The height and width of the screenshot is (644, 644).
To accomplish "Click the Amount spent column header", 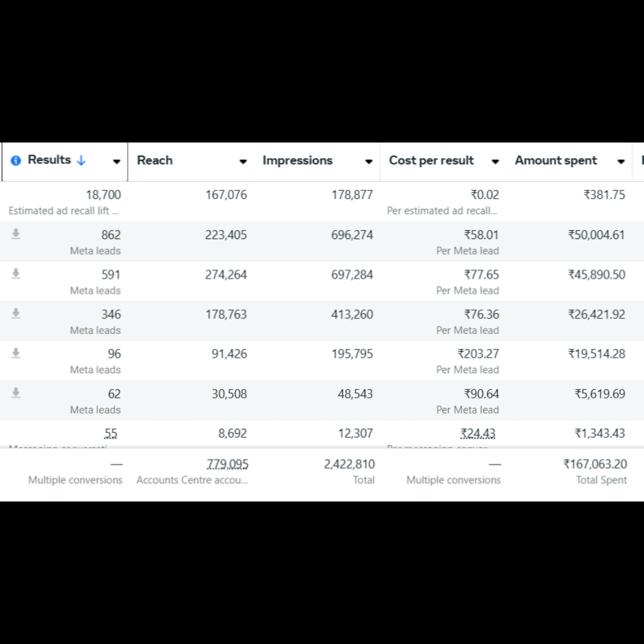I will (x=556, y=160).
